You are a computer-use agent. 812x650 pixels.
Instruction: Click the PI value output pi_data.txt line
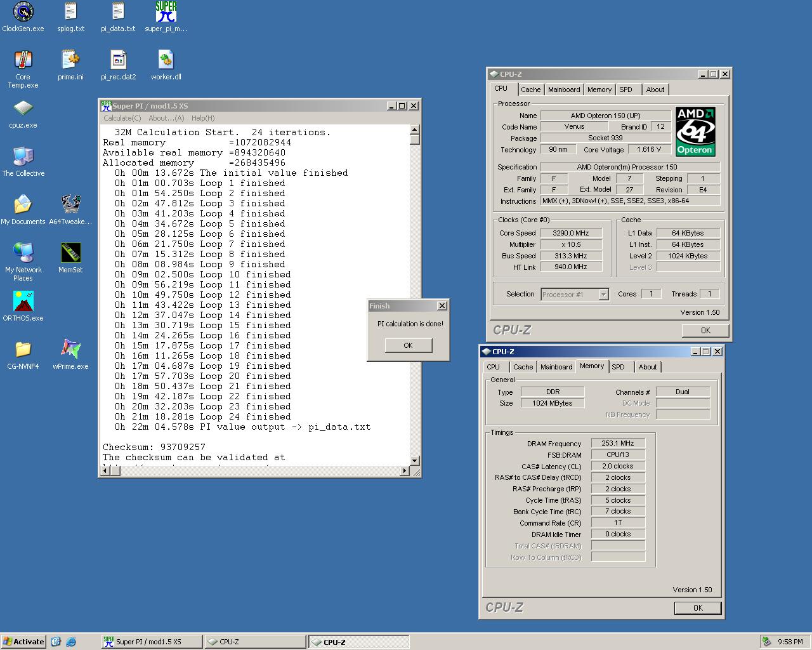242,427
